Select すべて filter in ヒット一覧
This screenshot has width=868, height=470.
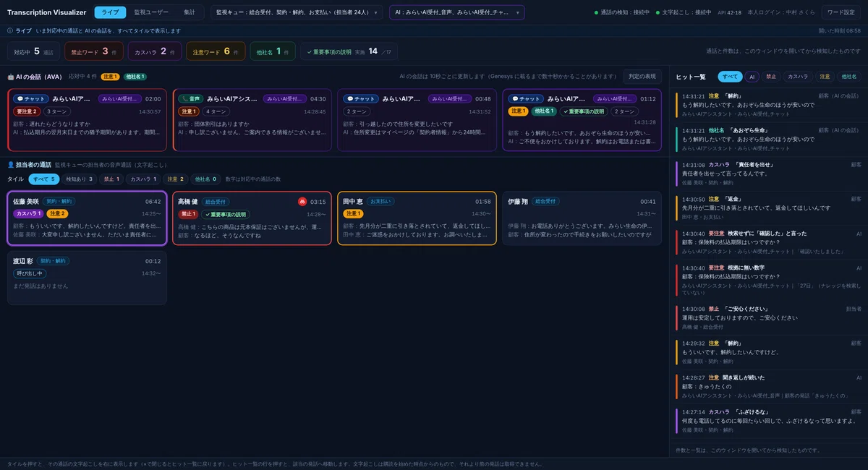pos(731,77)
